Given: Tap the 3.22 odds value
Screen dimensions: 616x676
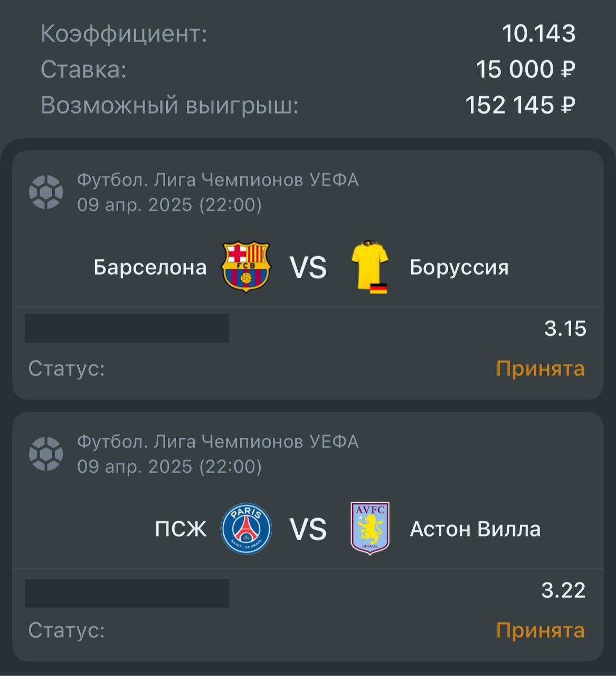Looking at the screenshot, I should click(564, 590).
